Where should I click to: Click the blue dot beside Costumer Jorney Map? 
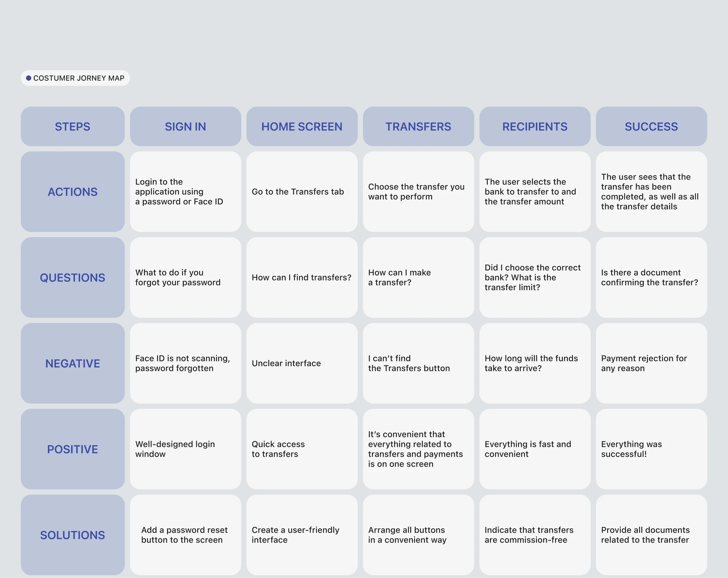click(x=29, y=78)
